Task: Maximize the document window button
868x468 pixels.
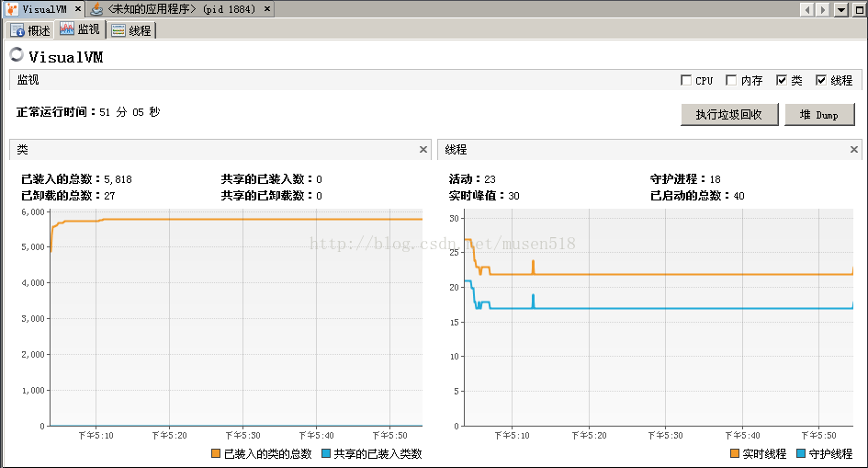Action: pyautogui.click(x=859, y=9)
